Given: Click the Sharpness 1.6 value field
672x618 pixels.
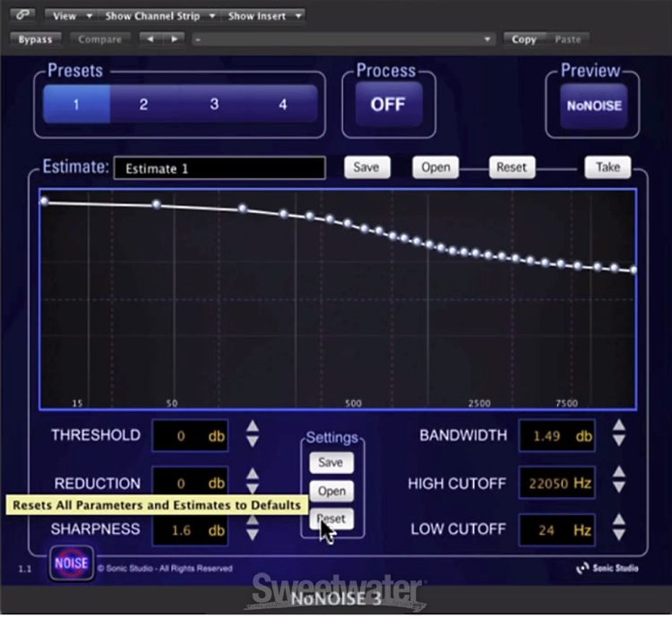Looking at the screenshot, I should tap(190, 530).
